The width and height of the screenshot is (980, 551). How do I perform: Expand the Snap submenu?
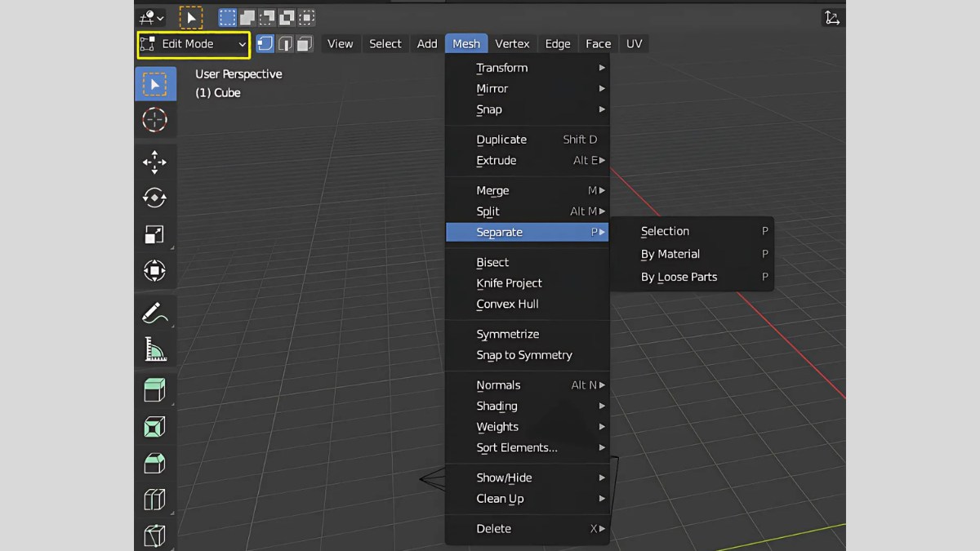(528, 109)
